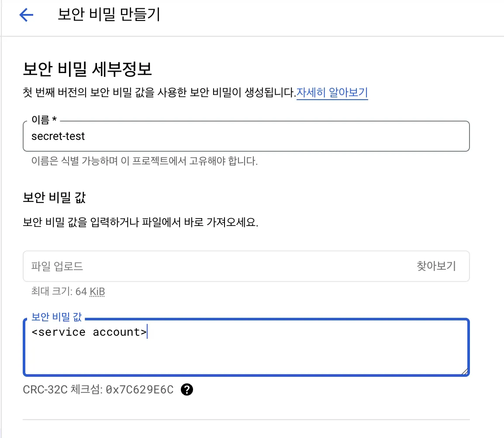504x438 pixels.
Task: Click the <service account> text in the textarea
Action: tap(89, 332)
